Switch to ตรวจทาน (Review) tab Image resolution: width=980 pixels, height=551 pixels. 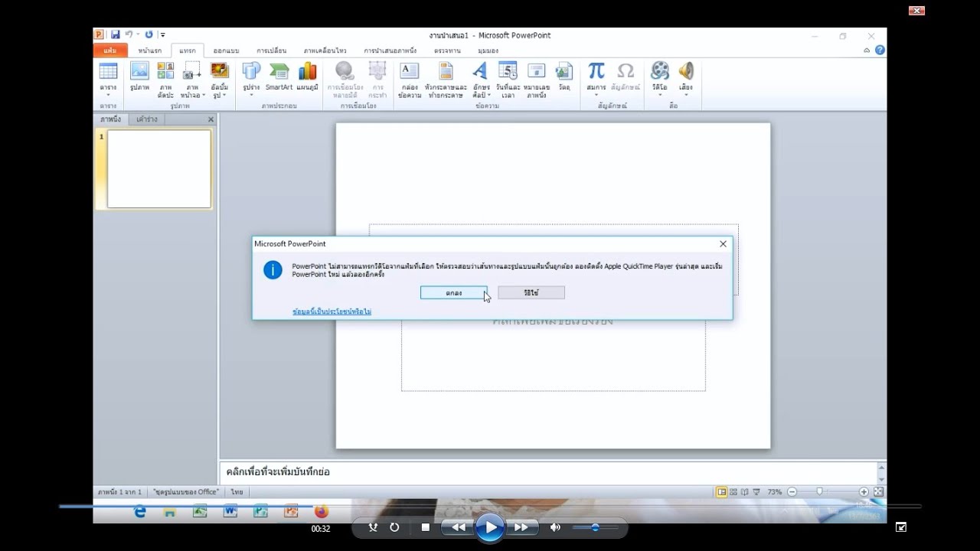[x=447, y=51]
